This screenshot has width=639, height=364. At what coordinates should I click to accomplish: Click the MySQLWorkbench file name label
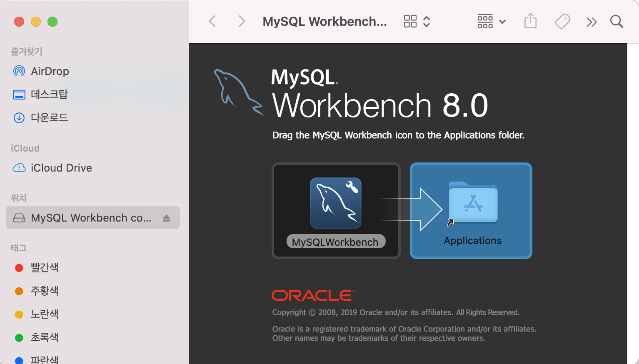336,242
